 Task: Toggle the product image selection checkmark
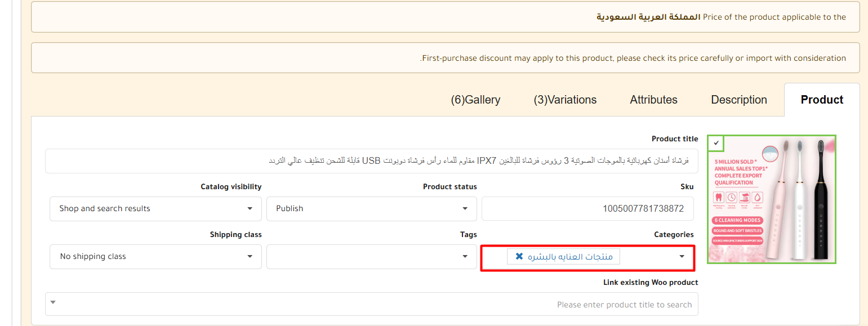[x=716, y=143]
